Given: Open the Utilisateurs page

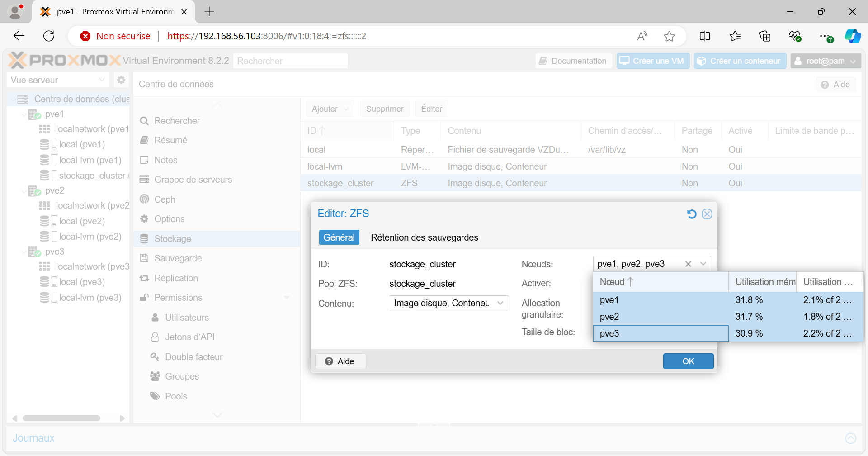Looking at the screenshot, I should [x=217, y=318].
